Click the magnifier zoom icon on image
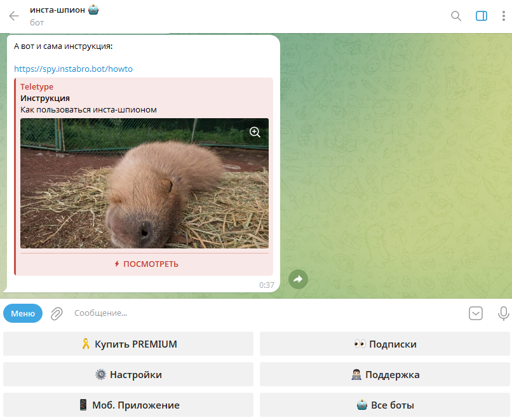 click(x=255, y=132)
